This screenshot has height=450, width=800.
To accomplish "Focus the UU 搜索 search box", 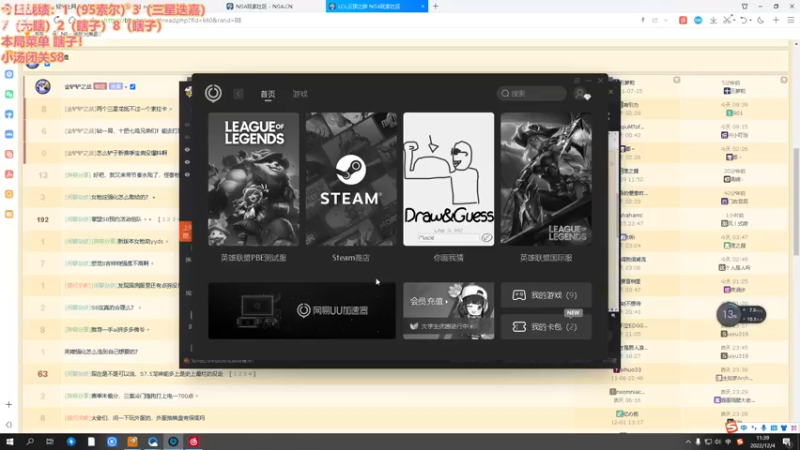I will click(x=531, y=93).
